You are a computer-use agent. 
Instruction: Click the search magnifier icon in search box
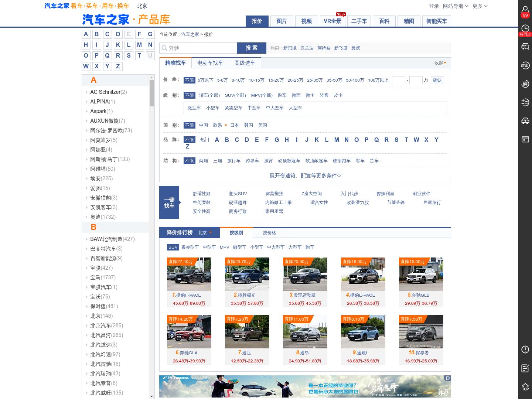point(164,48)
